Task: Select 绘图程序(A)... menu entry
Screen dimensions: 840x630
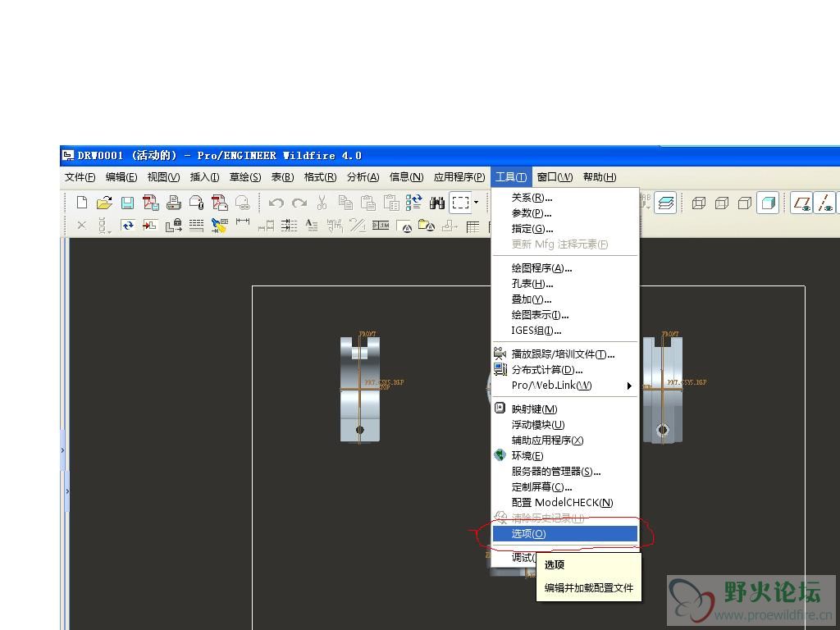Action: (565, 268)
